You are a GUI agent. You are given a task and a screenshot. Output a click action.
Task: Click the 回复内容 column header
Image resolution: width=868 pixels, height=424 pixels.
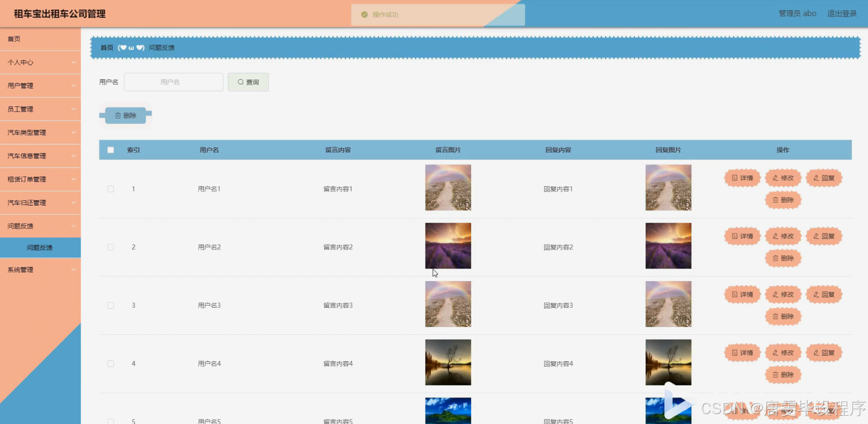[x=559, y=150]
